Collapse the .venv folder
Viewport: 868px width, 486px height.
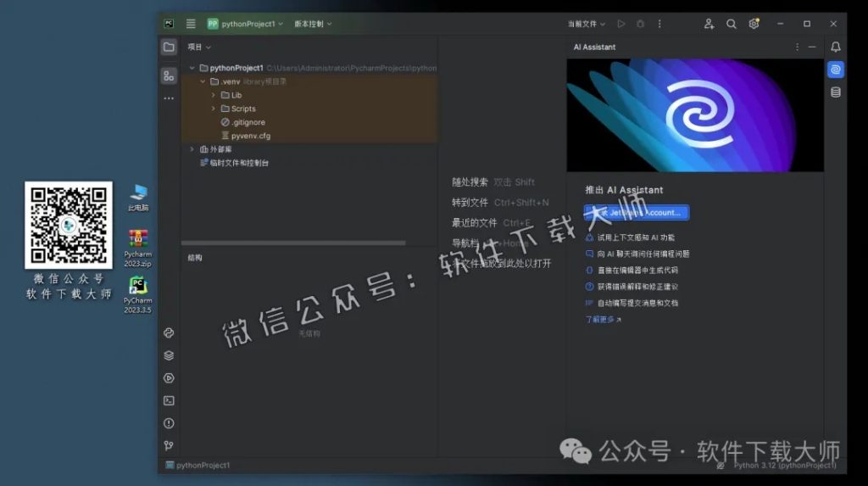point(203,81)
